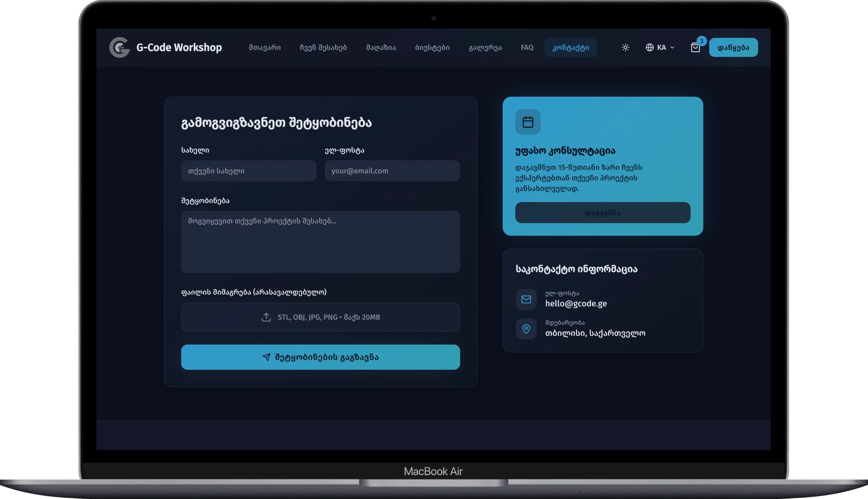Click the globe language icon
This screenshot has width=868, height=499.
point(649,47)
